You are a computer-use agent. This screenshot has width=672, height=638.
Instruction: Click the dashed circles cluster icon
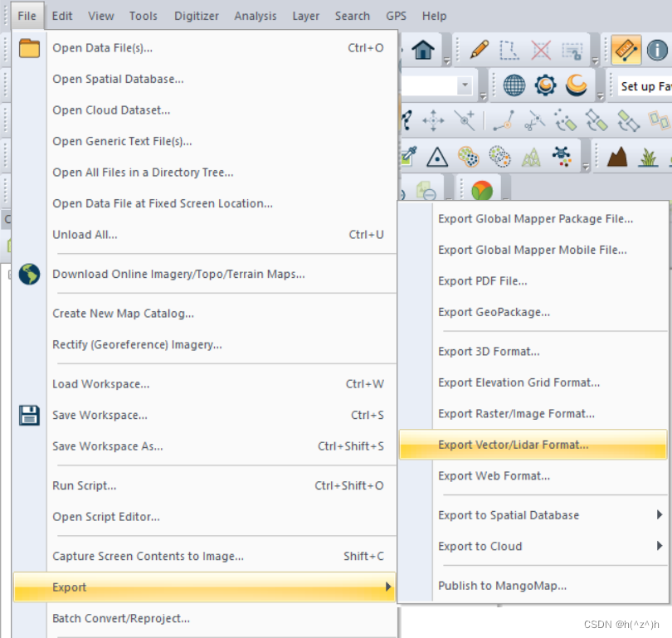point(499,157)
